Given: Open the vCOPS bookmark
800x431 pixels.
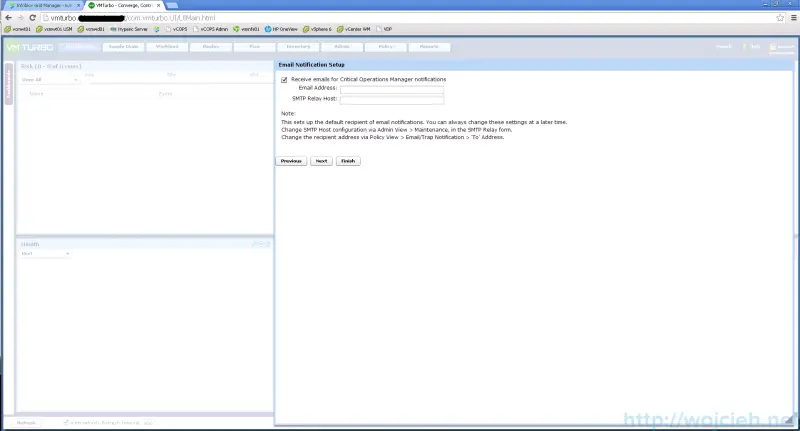Looking at the screenshot, I should tap(177, 29).
